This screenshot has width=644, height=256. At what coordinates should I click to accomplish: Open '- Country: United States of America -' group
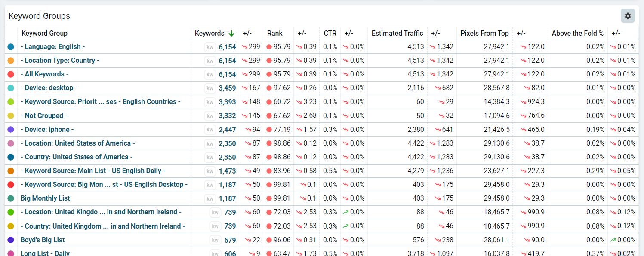[77, 157]
